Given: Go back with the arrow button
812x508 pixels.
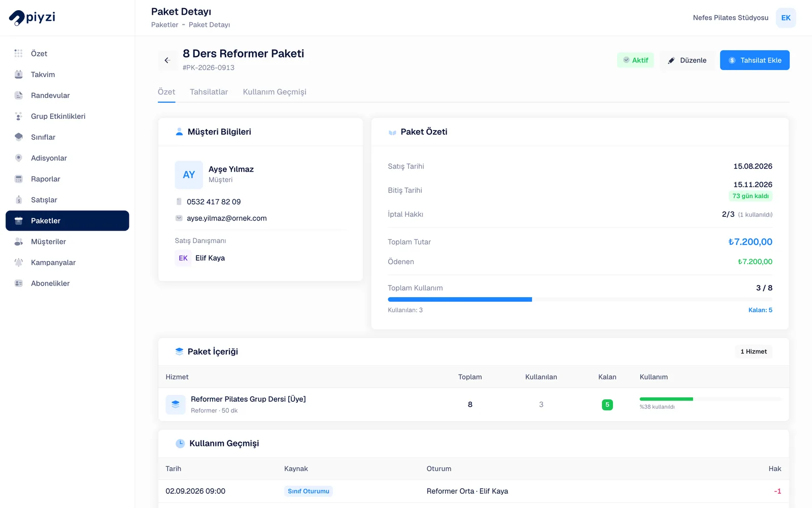Looking at the screenshot, I should pyautogui.click(x=167, y=60).
